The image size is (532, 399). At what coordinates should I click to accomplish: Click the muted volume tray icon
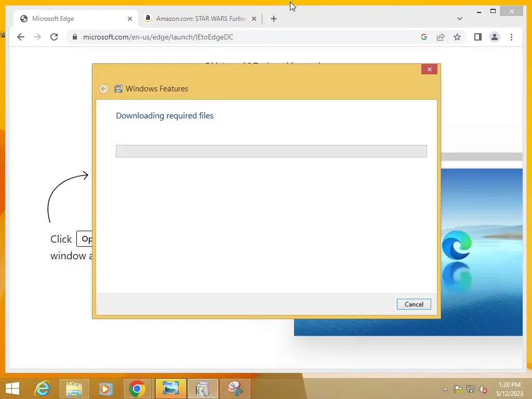coord(483,389)
